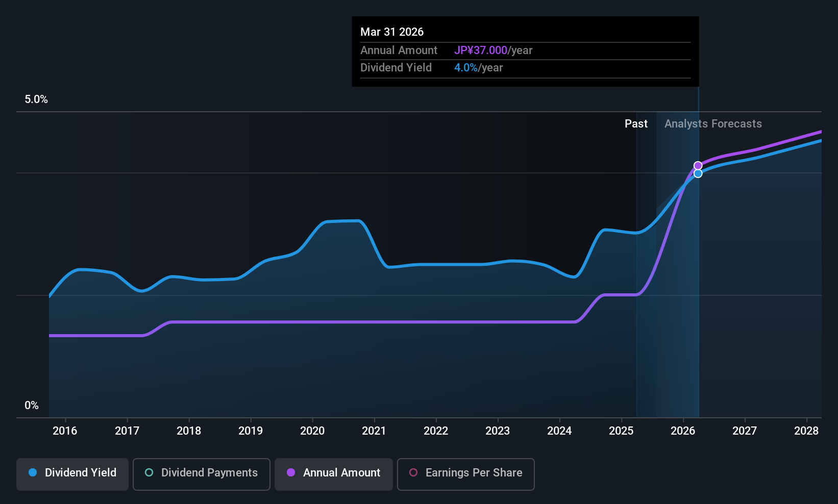Click the 2020 x-axis label
The image size is (838, 504).
[312, 431]
